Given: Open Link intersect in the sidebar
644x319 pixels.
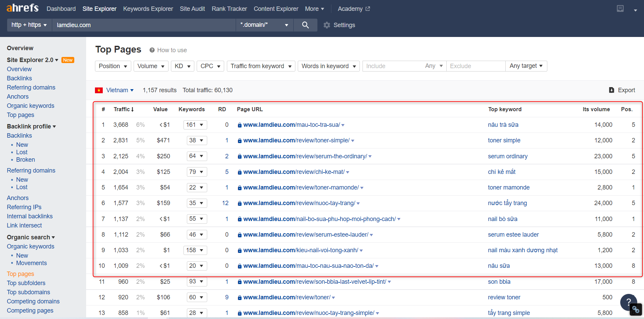Looking at the screenshot, I should (x=24, y=225).
